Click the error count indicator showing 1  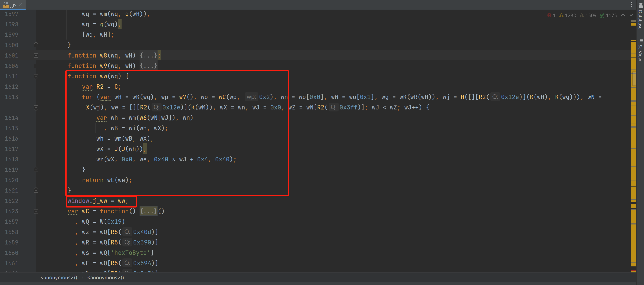pyautogui.click(x=551, y=15)
